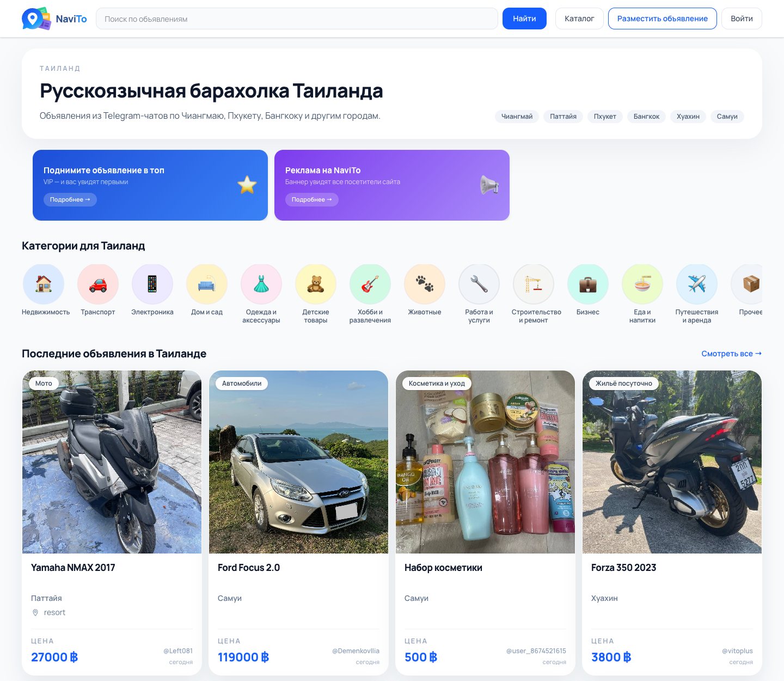Screen dimensions: 784x681
Task: Click the location pin icon beside resort
Action: [x=35, y=612]
